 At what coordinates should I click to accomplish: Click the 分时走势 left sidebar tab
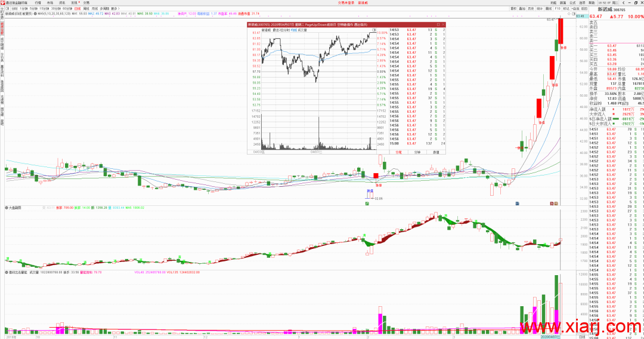tap(2, 15)
